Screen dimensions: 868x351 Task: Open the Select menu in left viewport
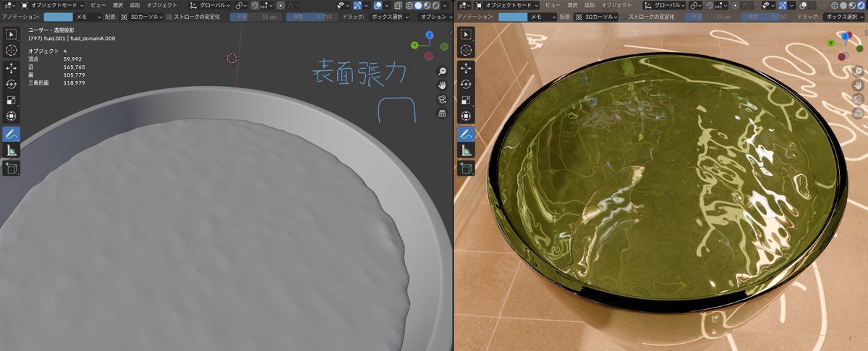(x=118, y=5)
